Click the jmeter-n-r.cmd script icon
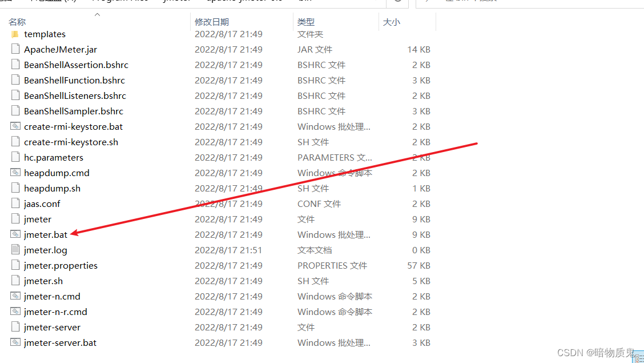 (x=15, y=312)
